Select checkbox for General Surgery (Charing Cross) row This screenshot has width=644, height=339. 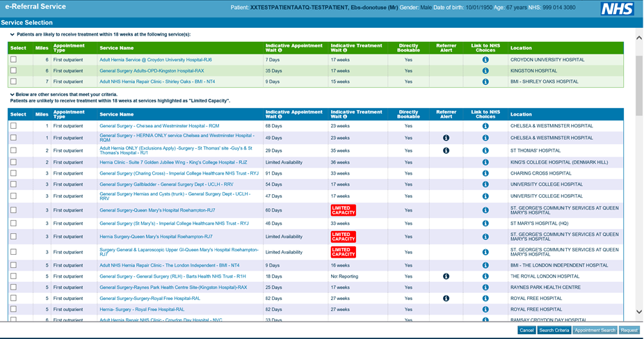13,173
